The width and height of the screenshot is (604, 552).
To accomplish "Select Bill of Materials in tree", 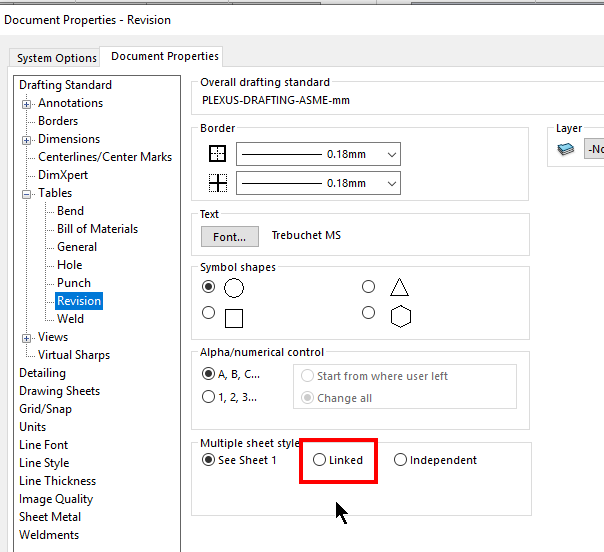I will coord(97,229).
